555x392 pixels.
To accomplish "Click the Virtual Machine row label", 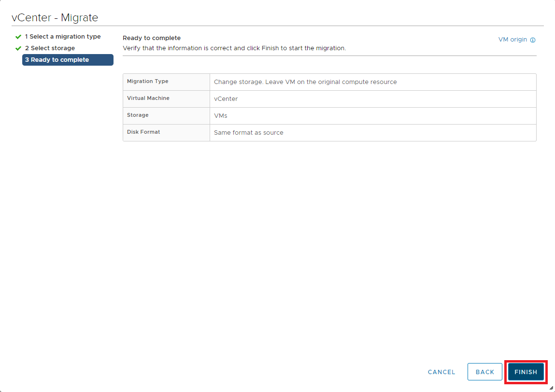I will coord(148,98).
